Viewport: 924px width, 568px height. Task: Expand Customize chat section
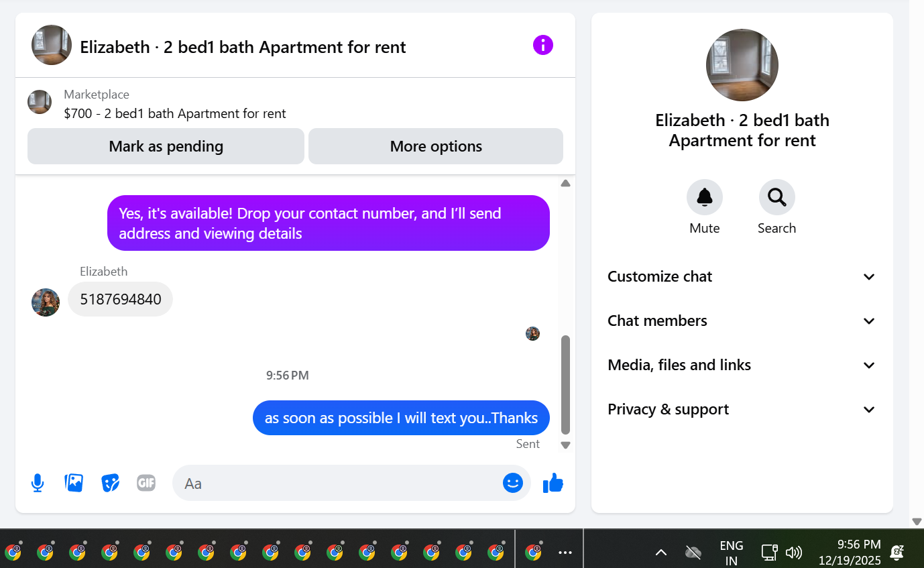click(x=742, y=277)
